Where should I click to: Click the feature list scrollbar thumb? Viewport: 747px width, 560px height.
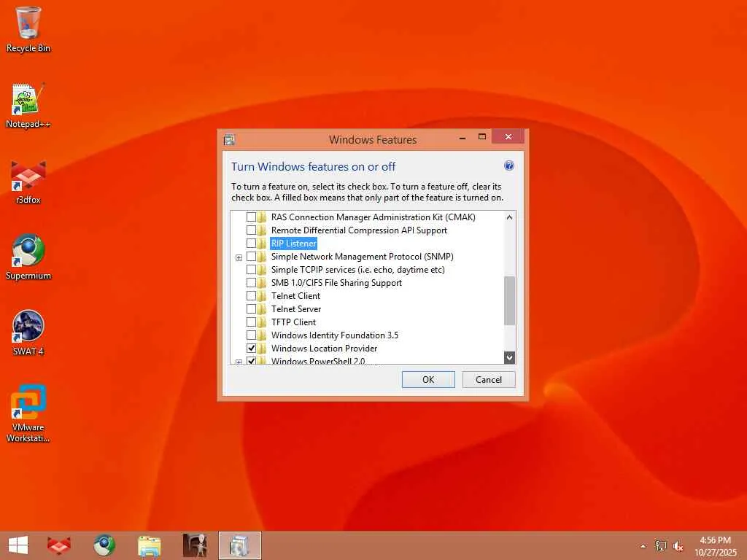pos(509,300)
